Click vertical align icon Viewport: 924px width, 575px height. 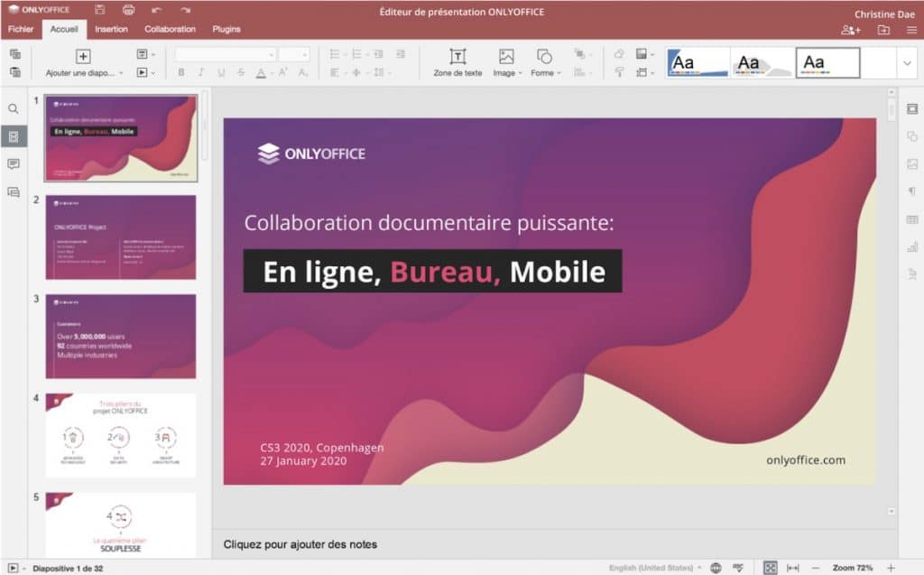[x=357, y=72]
